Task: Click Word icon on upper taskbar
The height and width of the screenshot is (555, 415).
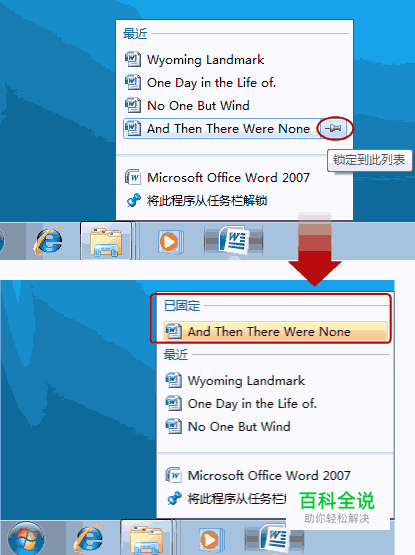Action: point(234,241)
